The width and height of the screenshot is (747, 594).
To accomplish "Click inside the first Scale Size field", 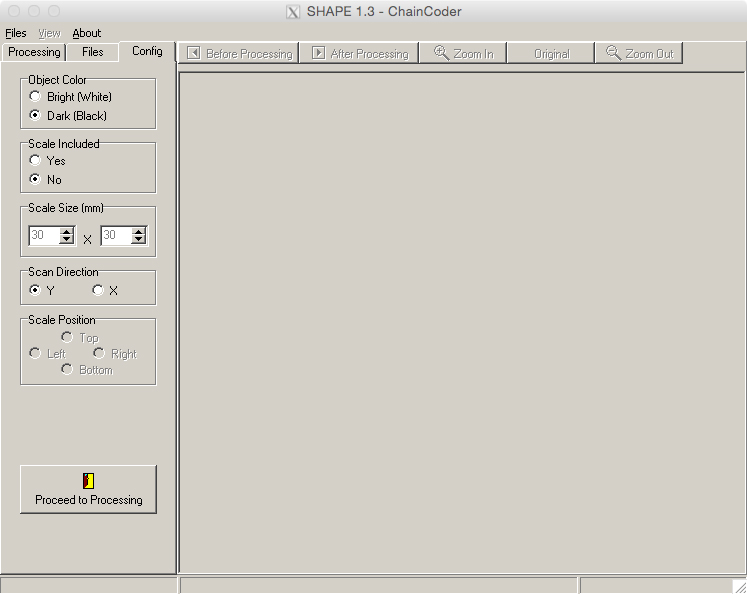I will pos(44,235).
